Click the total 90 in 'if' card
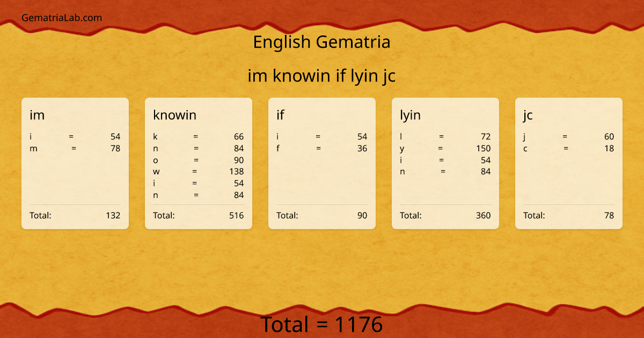644x338 pixels. tap(362, 216)
